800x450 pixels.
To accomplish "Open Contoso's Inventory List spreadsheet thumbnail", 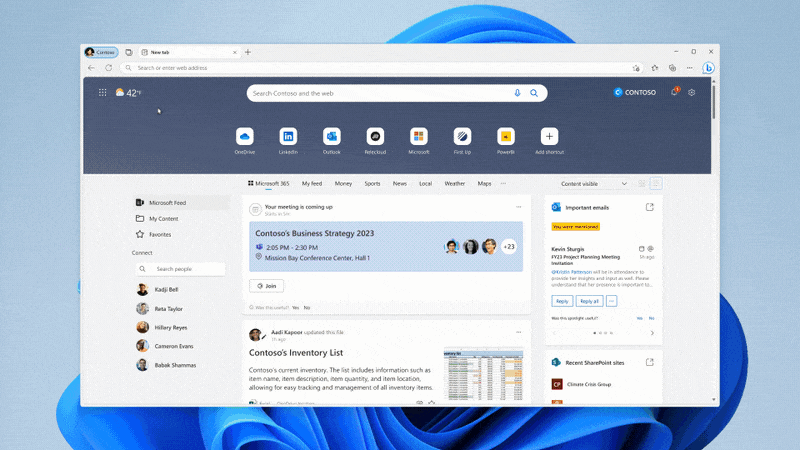I will 483,373.
